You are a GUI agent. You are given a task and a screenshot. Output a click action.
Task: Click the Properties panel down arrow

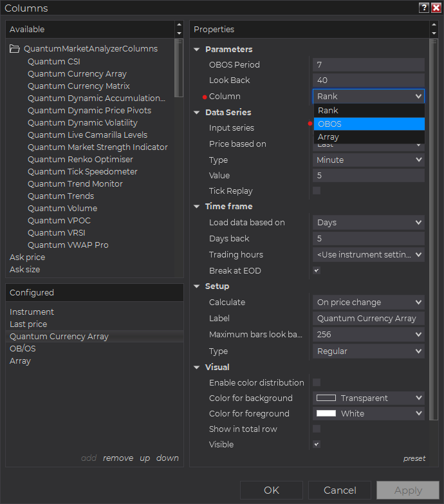pyautogui.click(x=434, y=33)
